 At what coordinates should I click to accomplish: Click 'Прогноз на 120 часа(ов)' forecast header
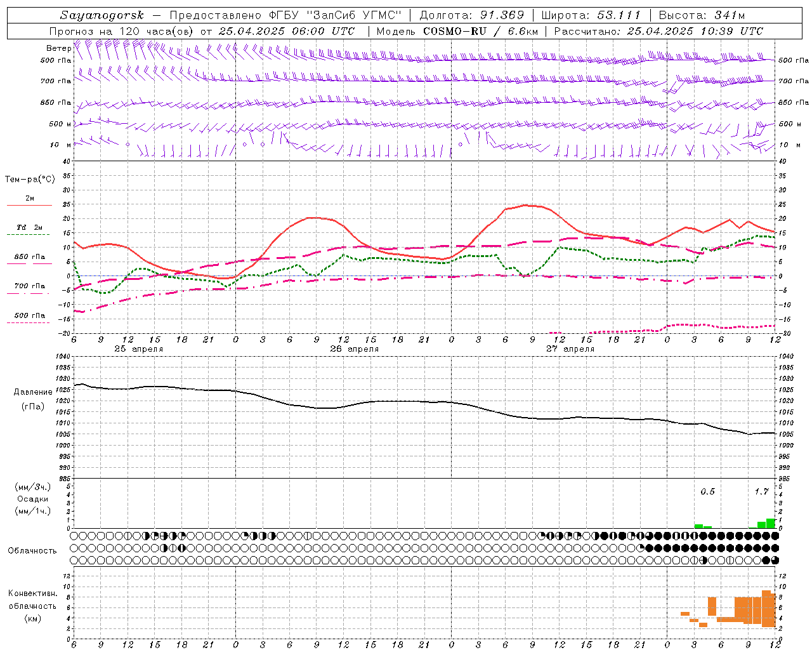tap(122, 31)
